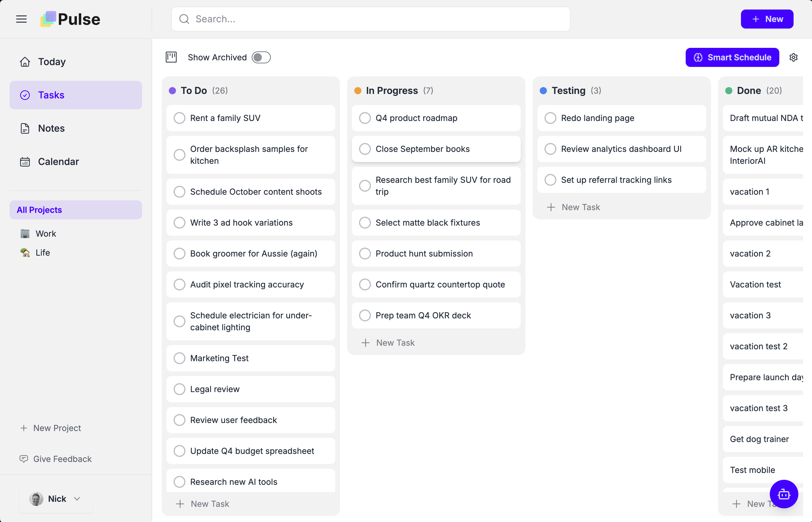Open the Life project in sidebar
Image resolution: width=812 pixels, height=522 pixels.
pyautogui.click(x=43, y=252)
